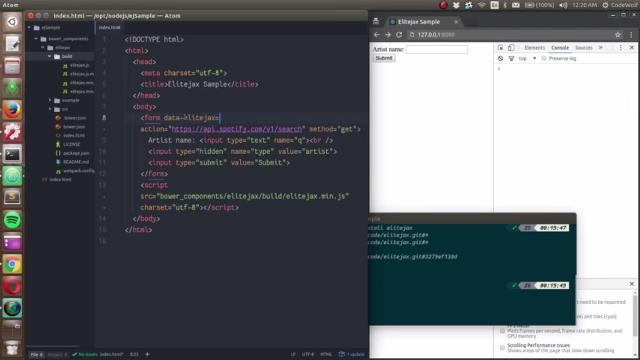
Task: Open README.md in the tree view
Action: (x=76, y=162)
